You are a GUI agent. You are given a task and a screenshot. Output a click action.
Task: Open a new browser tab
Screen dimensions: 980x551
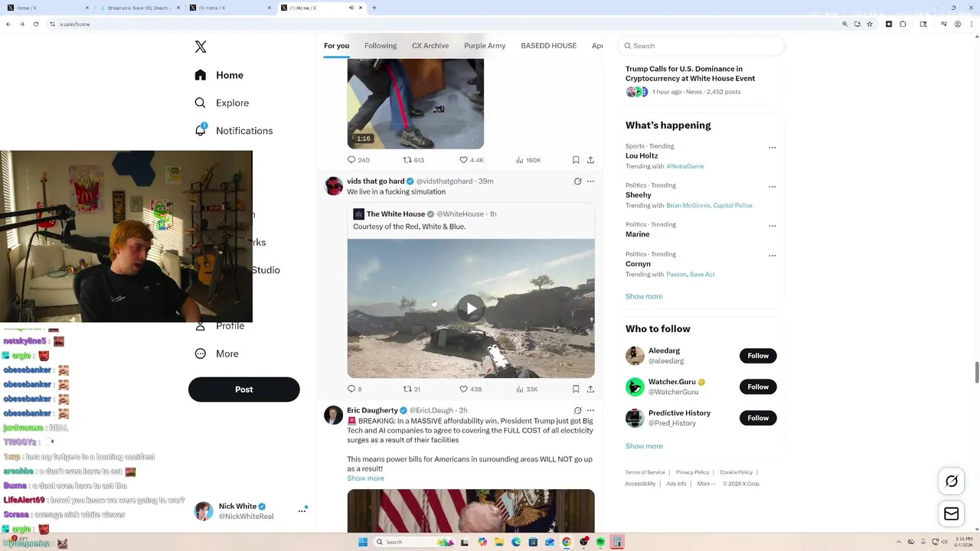pos(374,8)
